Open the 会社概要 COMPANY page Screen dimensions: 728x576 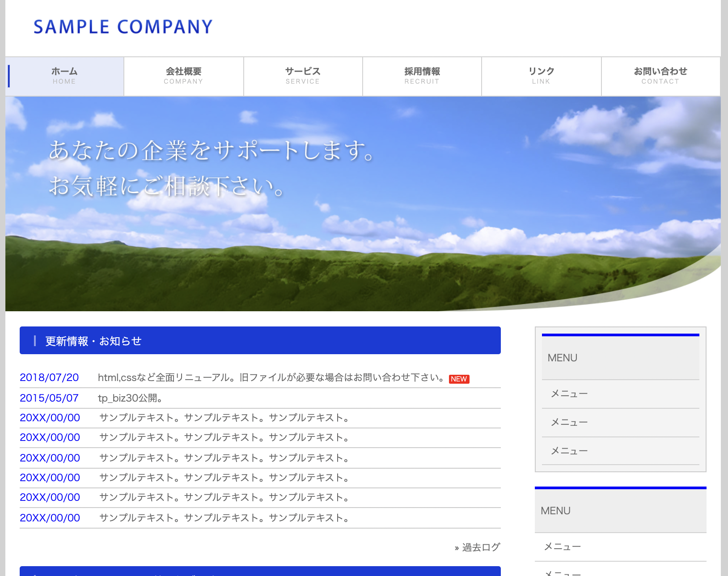[x=183, y=76]
